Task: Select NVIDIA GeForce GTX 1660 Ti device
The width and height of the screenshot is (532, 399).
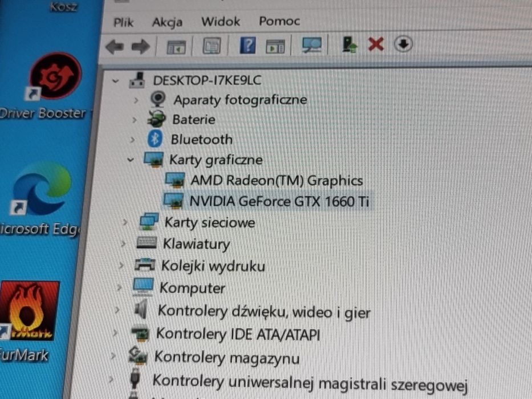Action: (x=279, y=201)
